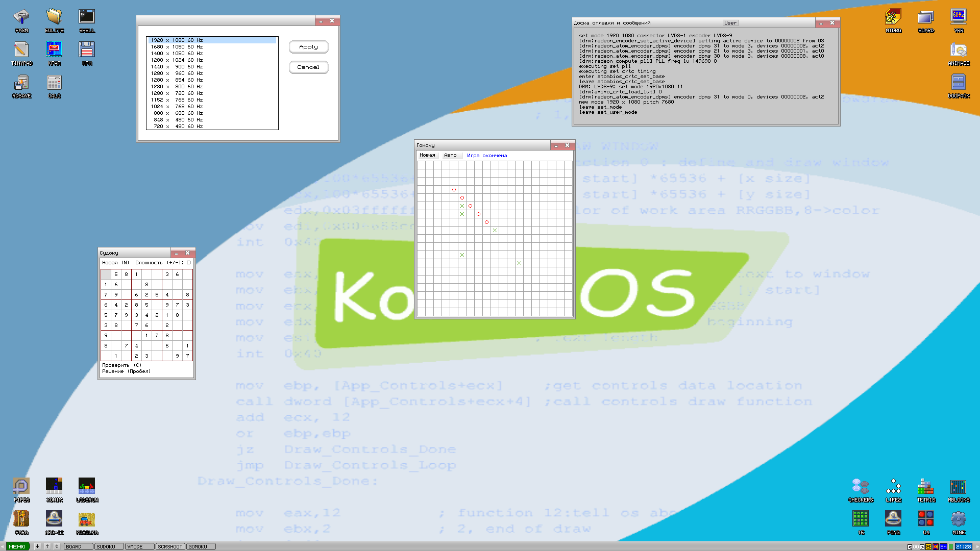980x551 pixels.
Task: Launch the RDSAVE icon
Action: tap(21, 86)
